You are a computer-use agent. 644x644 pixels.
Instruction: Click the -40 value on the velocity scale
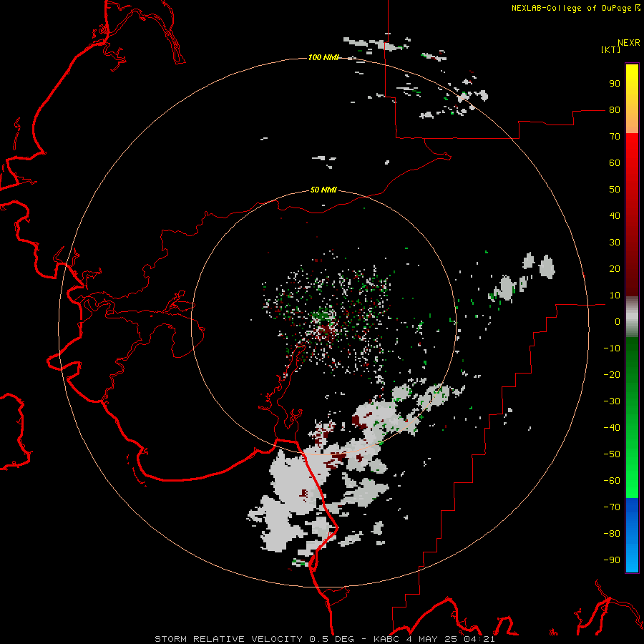tap(612, 428)
